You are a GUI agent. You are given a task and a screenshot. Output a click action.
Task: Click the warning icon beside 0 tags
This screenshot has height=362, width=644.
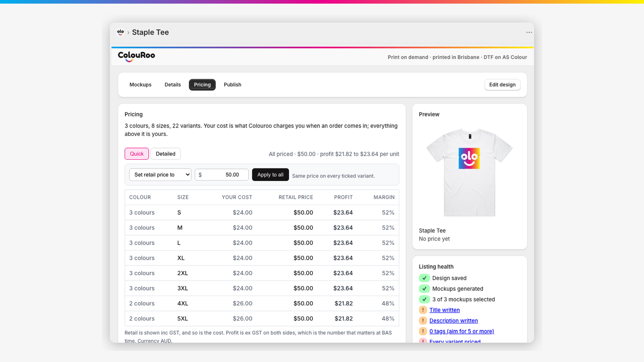click(x=423, y=331)
